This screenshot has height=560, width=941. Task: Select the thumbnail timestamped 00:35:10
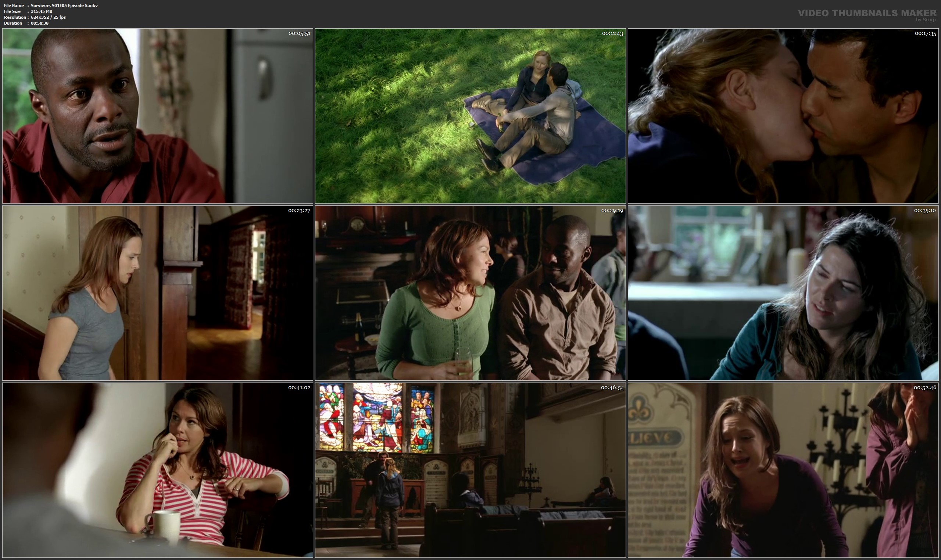[783, 293]
